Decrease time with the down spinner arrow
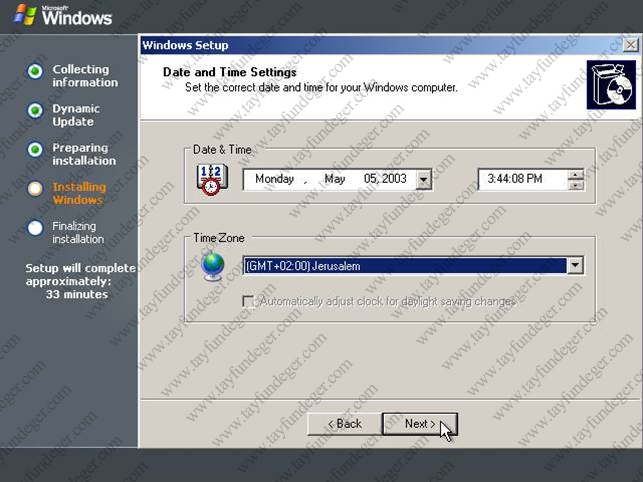 pyautogui.click(x=576, y=185)
